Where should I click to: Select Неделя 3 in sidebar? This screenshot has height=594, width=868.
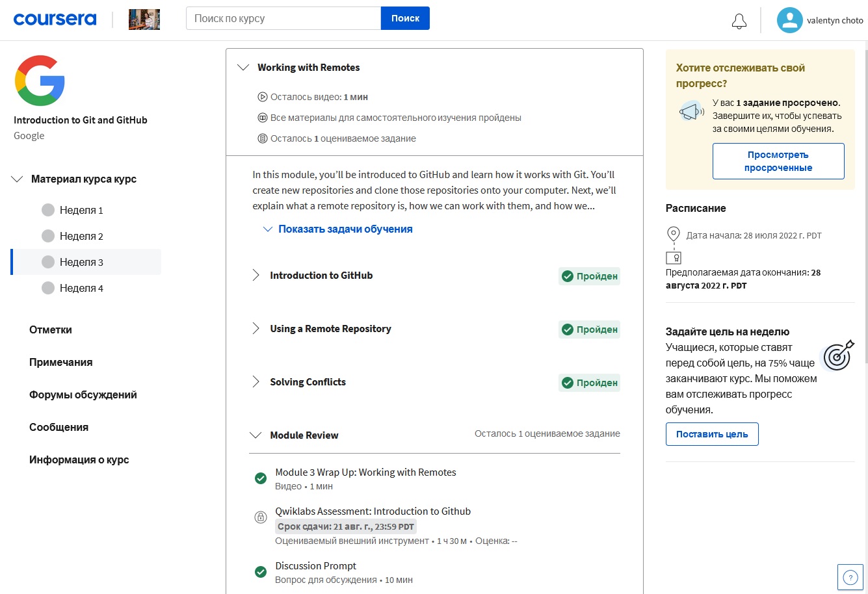point(86,262)
